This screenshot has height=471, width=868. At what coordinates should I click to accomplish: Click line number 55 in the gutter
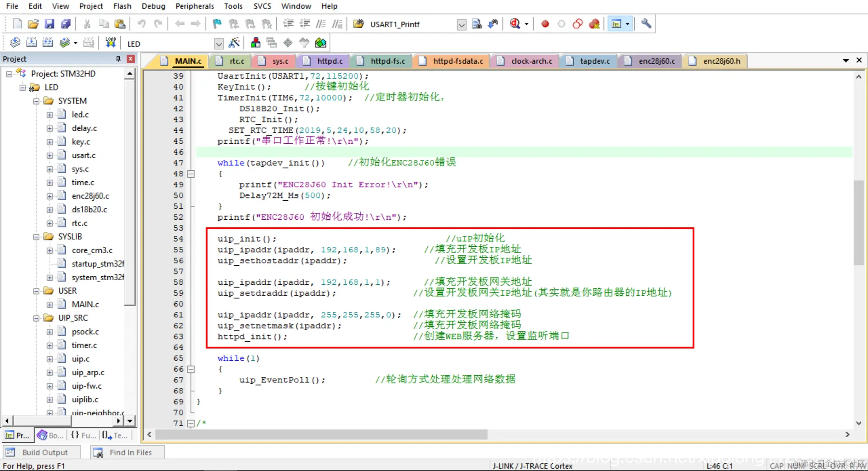(x=179, y=250)
